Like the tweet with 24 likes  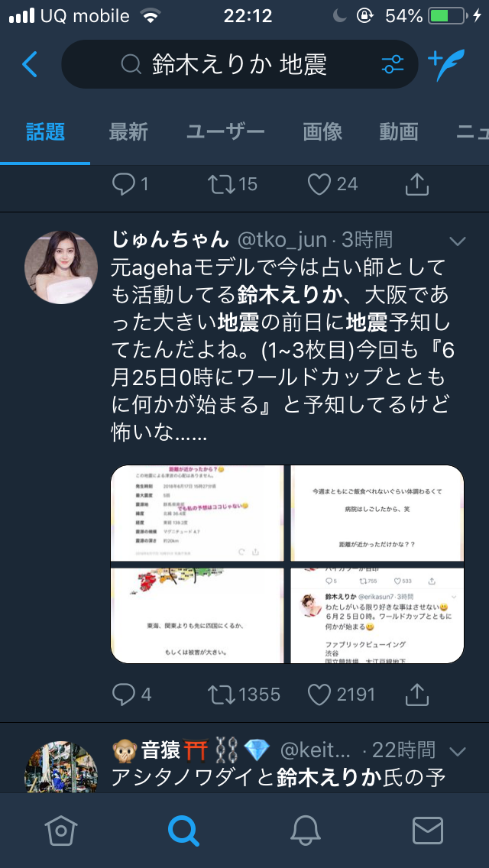click(x=319, y=184)
